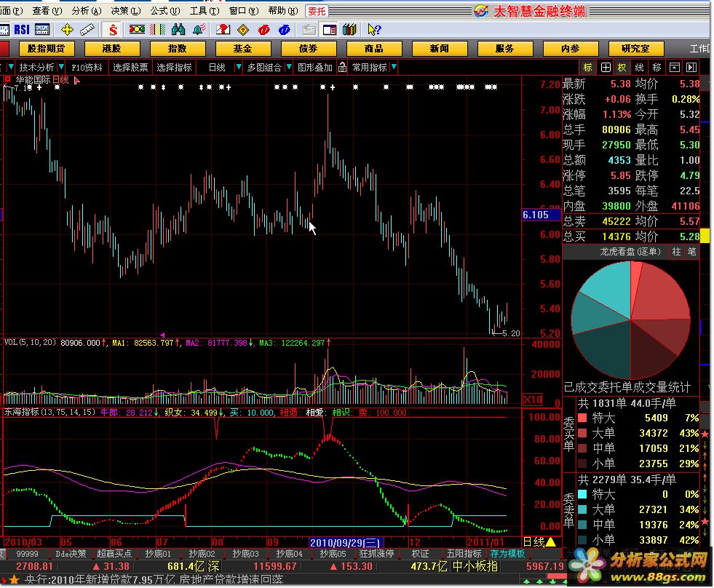714x588 pixels.
Task: Click 选择股票 in the chart toolbar
Action: click(x=130, y=68)
